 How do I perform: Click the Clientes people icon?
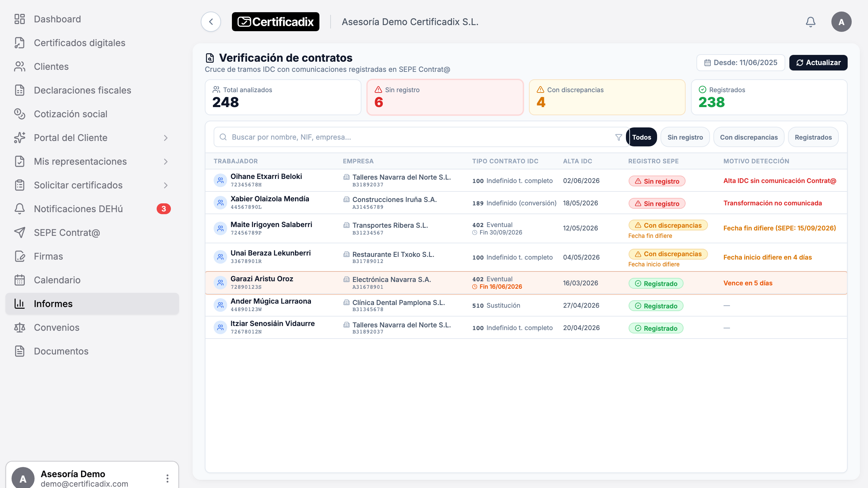pyautogui.click(x=20, y=66)
